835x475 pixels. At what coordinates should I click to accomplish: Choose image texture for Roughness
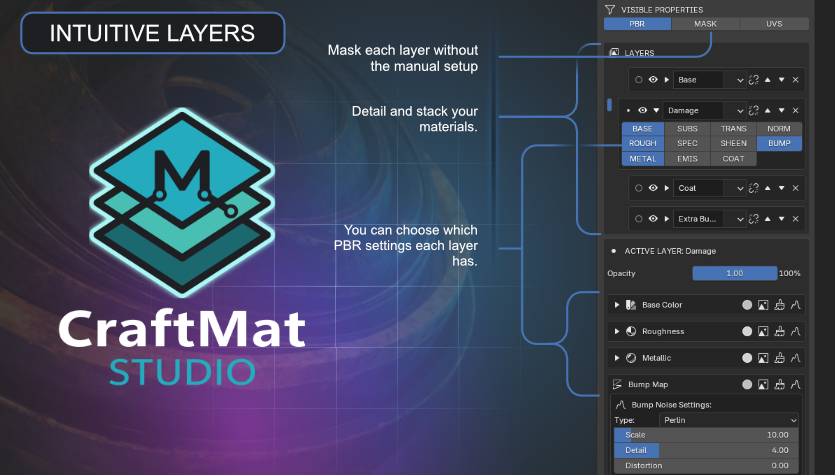(763, 331)
